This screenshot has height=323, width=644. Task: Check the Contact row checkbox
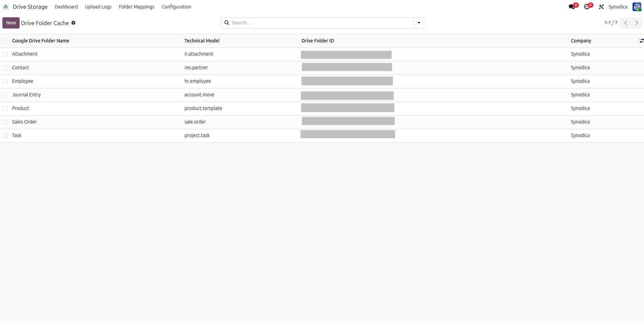[x=5, y=68]
